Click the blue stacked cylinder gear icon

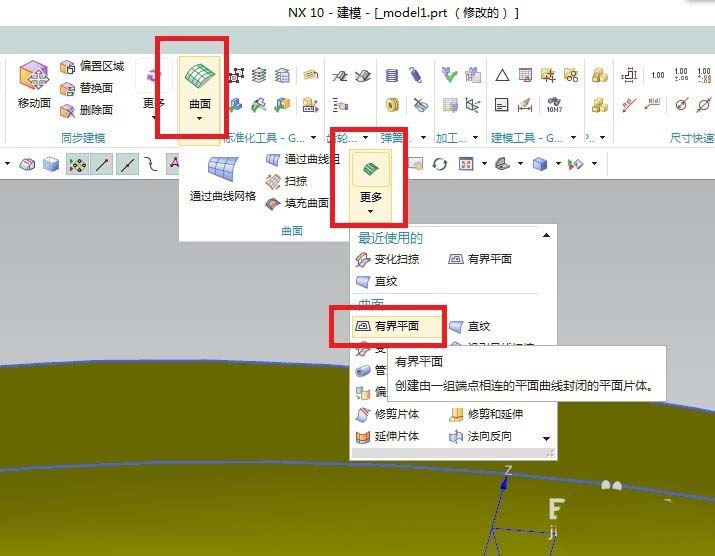click(x=392, y=75)
